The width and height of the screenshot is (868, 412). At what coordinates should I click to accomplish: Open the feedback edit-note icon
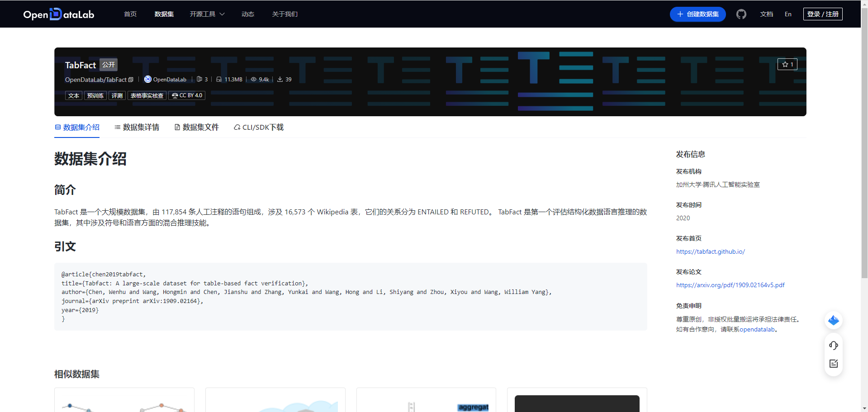834,364
